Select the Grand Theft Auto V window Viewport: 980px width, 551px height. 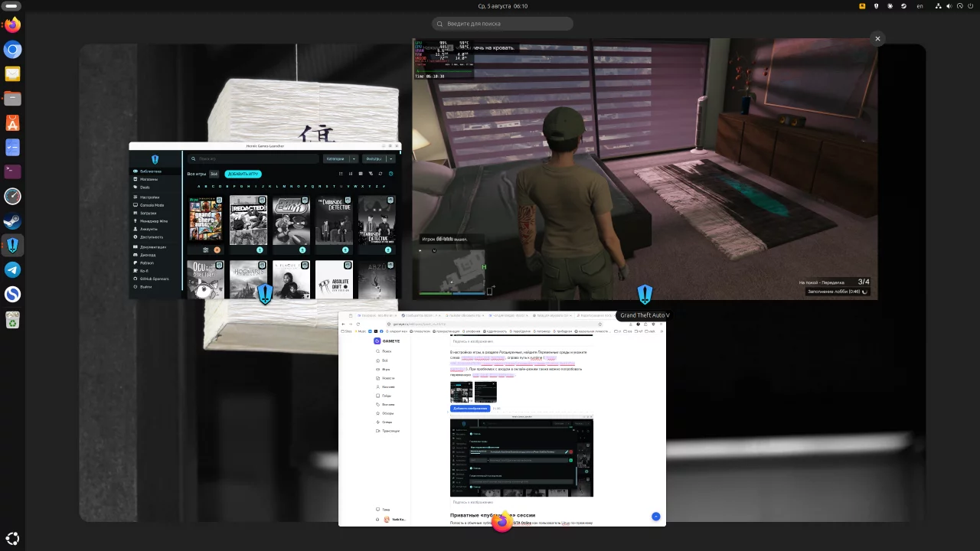[645, 168]
